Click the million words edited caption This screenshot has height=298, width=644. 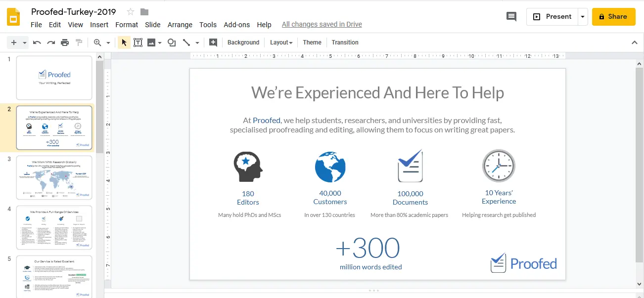[x=370, y=267]
